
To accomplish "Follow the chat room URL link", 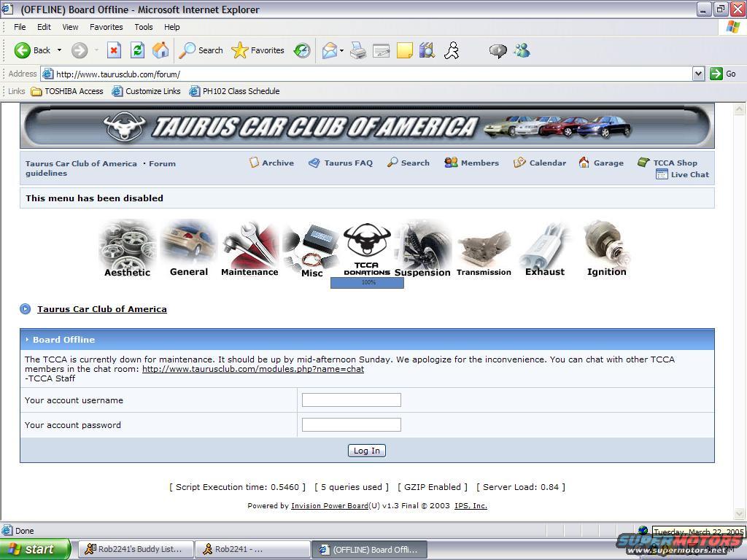I will point(252,369).
